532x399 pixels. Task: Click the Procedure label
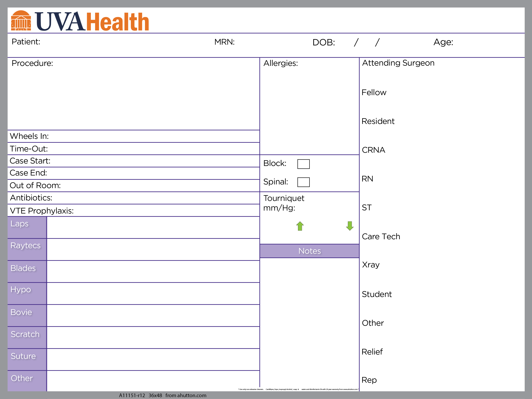[32, 63]
